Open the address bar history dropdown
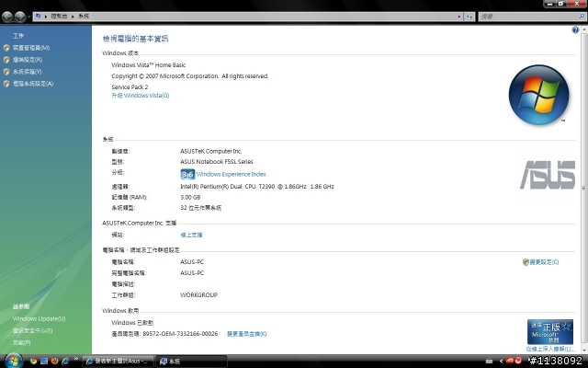Image resolution: width=588 pixels, height=368 pixels. [459, 17]
